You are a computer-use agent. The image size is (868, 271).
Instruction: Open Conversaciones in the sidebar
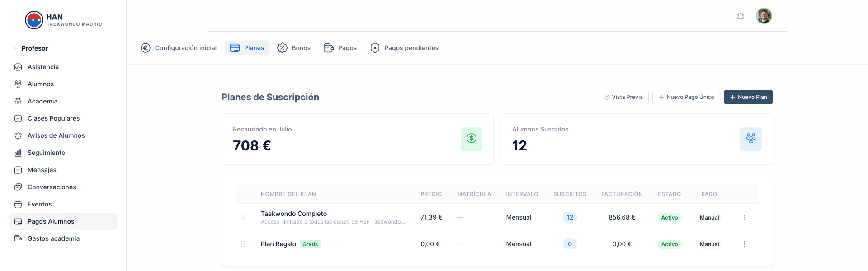pyautogui.click(x=63, y=187)
